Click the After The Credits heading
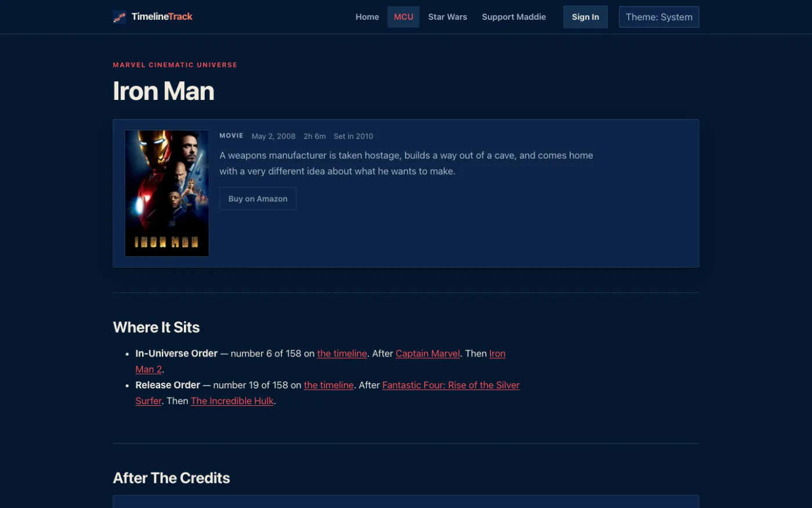The image size is (812, 508). coord(172,478)
